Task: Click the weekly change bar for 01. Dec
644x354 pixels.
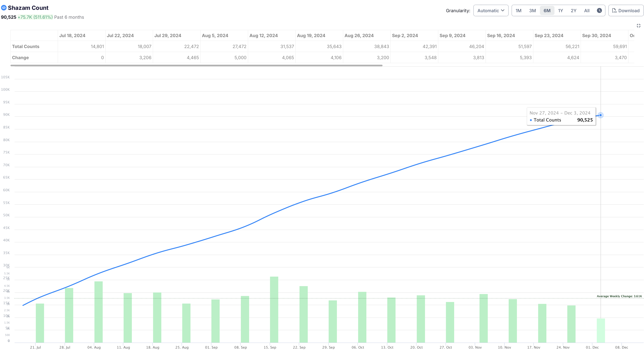Action: [x=601, y=331]
